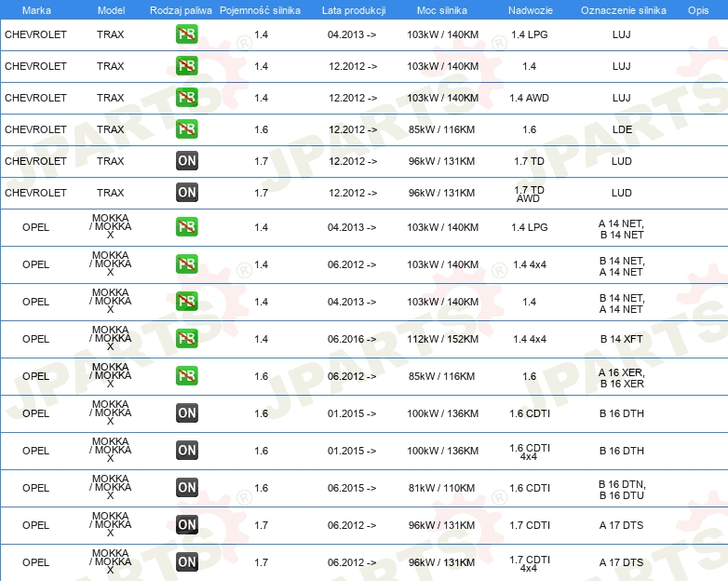Click the 06.2015 -> production date cell
Screen dimensions: 728x581
pos(352,488)
